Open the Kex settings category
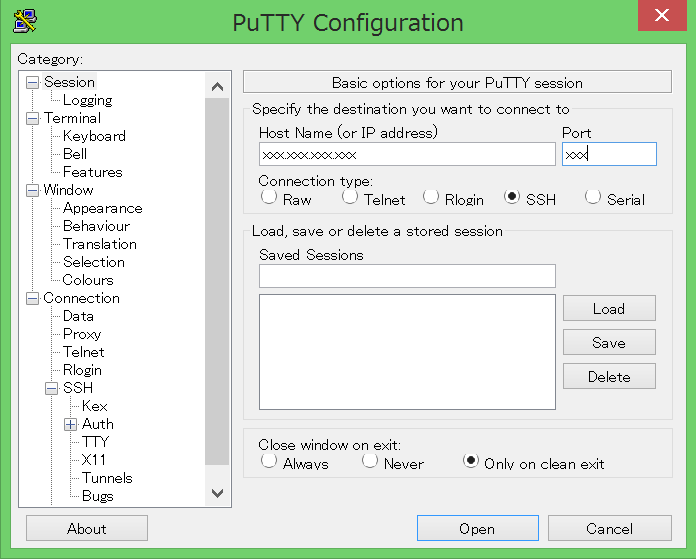 pyautogui.click(x=95, y=406)
